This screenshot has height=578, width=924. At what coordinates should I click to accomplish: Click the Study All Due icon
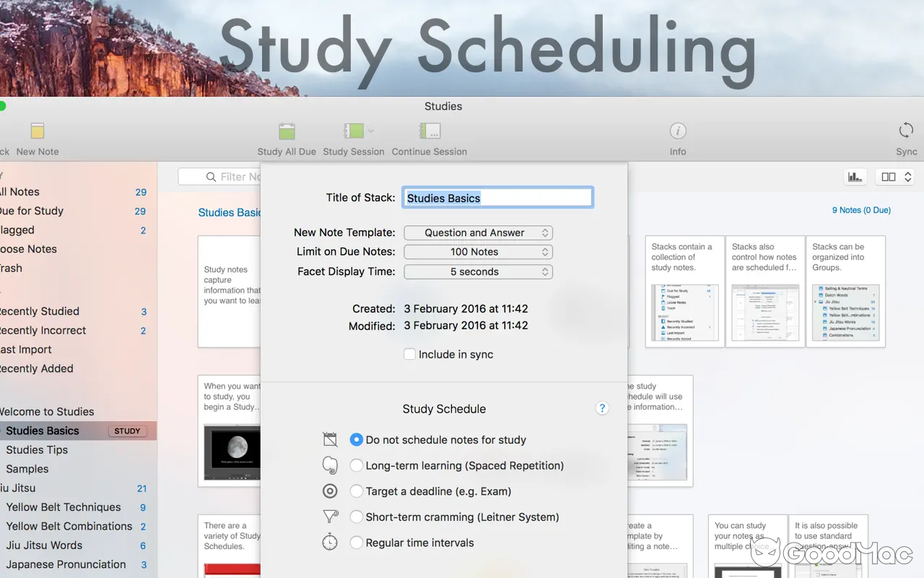tap(286, 131)
